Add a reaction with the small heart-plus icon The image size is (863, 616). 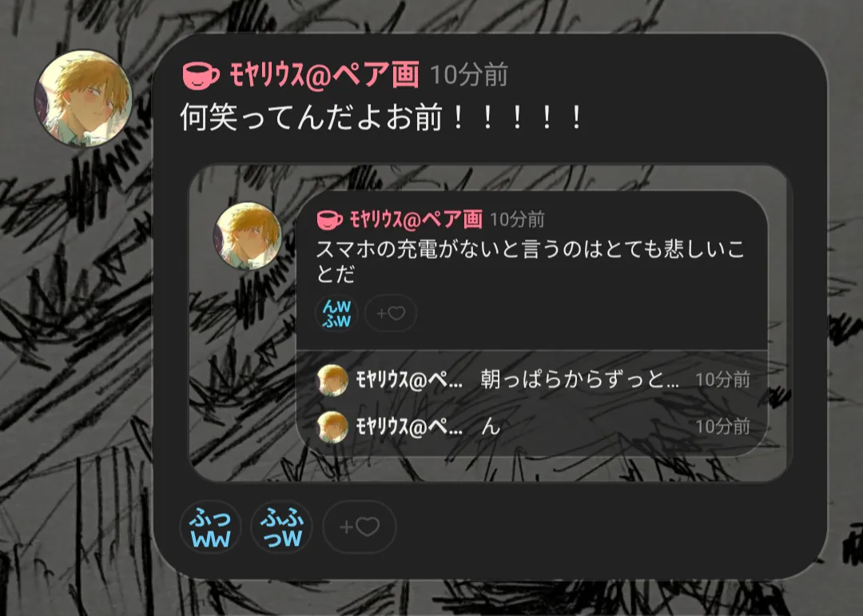(391, 313)
